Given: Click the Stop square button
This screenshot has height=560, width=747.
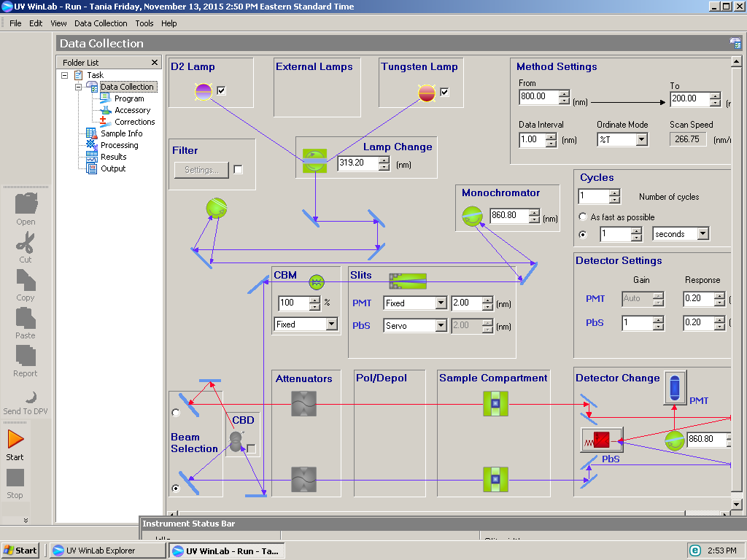Looking at the screenshot, I should (15, 478).
